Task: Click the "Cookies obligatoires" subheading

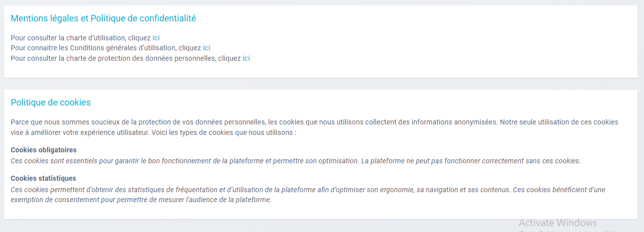Action: (x=44, y=150)
